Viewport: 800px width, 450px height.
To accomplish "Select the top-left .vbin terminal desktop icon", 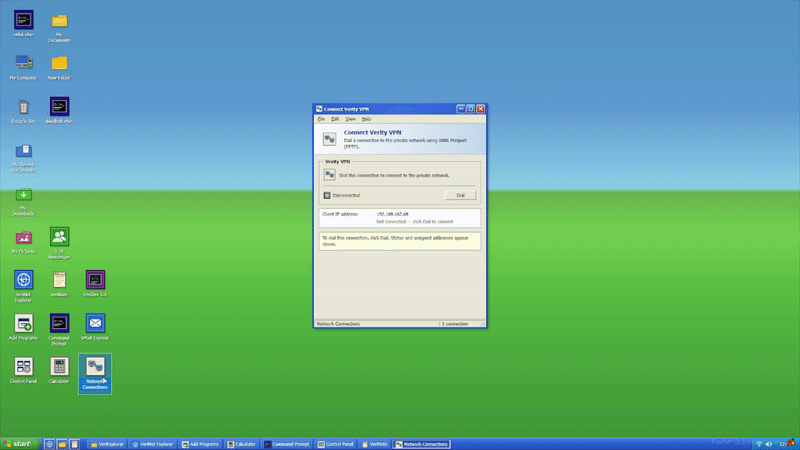I will point(23,24).
